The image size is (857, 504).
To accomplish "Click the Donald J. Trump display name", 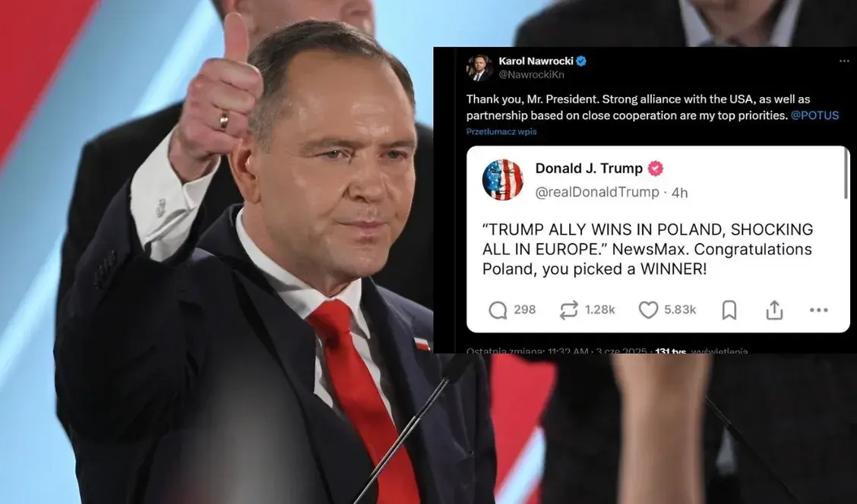I will [589, 169].
